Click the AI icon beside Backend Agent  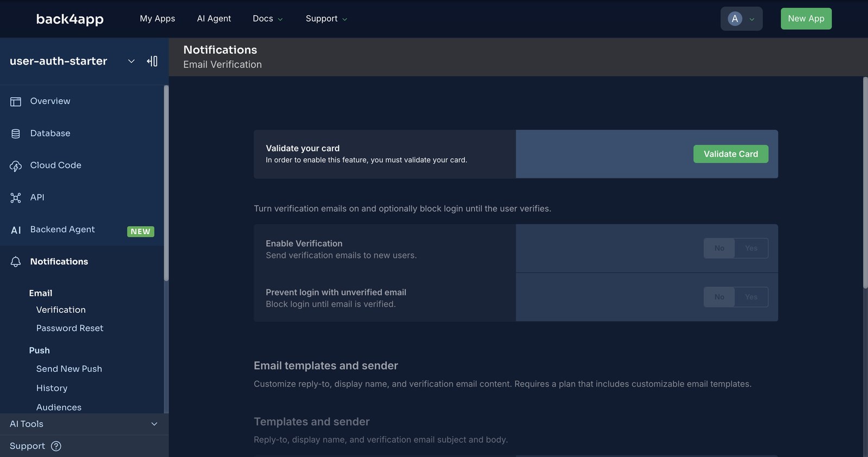coord(16,230)
